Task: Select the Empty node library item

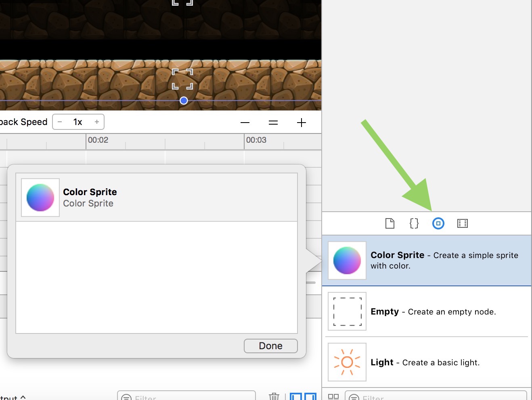Action: click(x=427, y=311)
